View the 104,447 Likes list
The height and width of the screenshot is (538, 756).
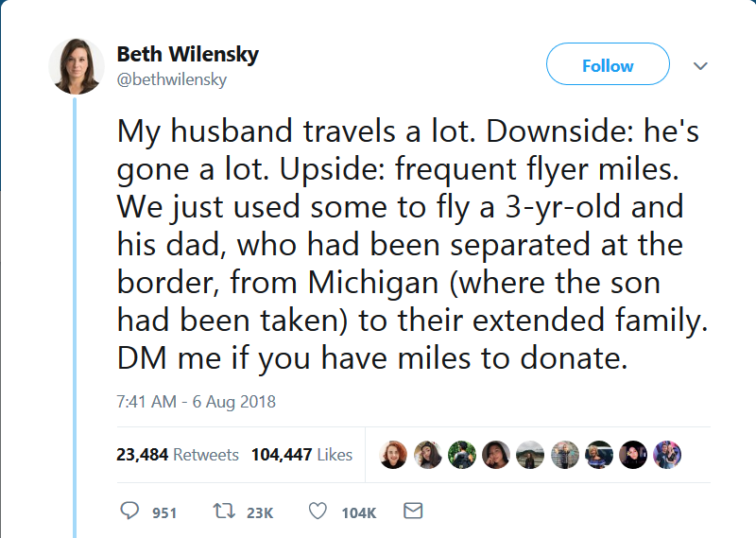pyautogui.click(x=301, y=455)
